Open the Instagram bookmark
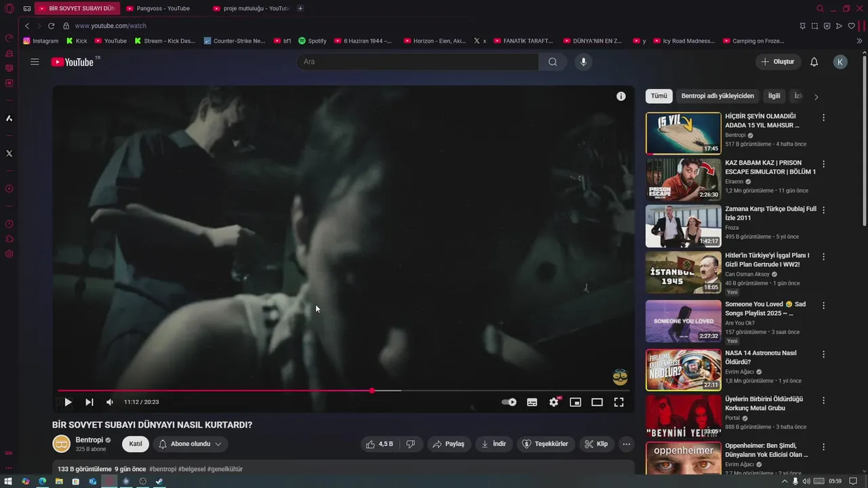Image resolution: width=868 pixels, height=488 pixels. (x=41, y=41)
